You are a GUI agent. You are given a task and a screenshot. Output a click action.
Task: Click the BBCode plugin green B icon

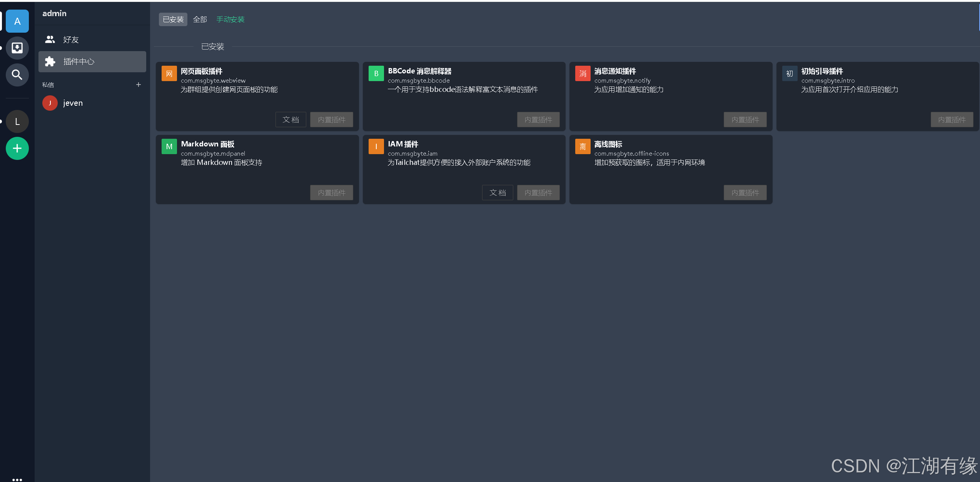point(376,73)
